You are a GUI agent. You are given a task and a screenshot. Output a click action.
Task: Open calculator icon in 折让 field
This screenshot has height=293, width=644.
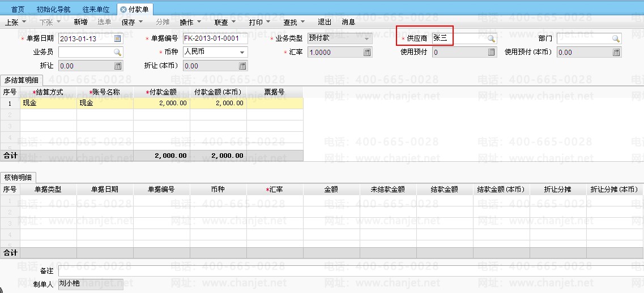coord(117,66)
